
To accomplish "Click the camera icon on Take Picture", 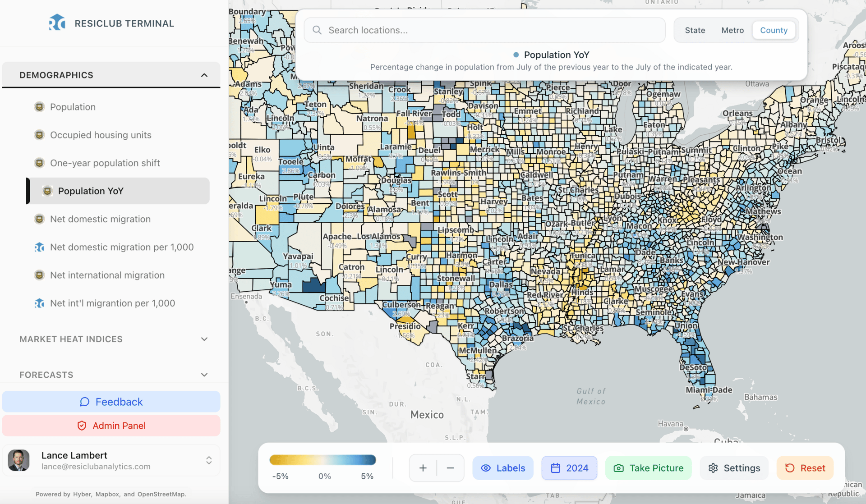I will 618,468.
